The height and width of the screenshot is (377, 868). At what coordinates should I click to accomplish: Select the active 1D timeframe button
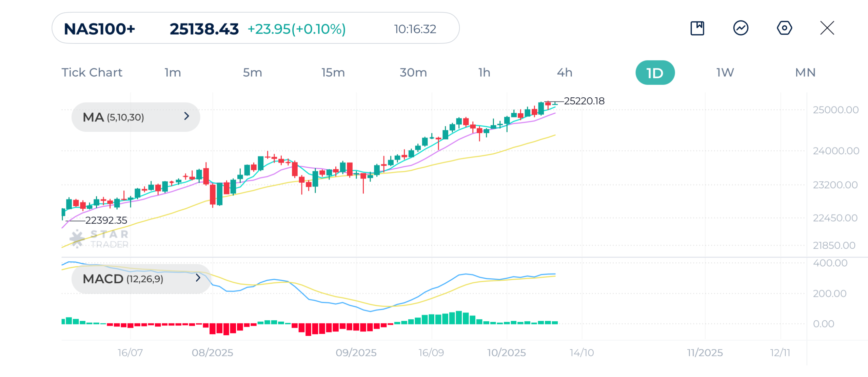(655, 73)
